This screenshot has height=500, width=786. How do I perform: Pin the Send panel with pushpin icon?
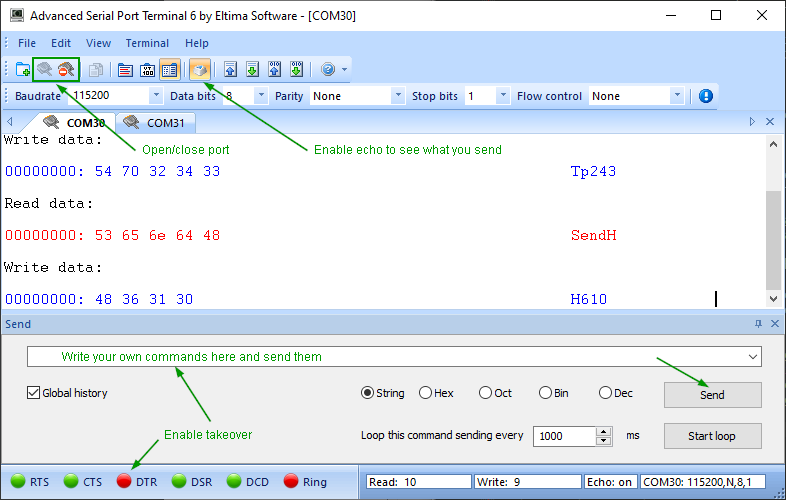coord(758,324)
